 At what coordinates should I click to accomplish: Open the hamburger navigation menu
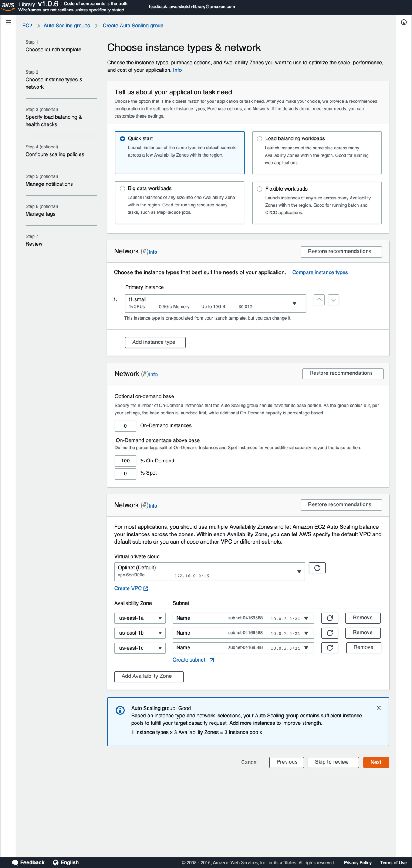8,22
